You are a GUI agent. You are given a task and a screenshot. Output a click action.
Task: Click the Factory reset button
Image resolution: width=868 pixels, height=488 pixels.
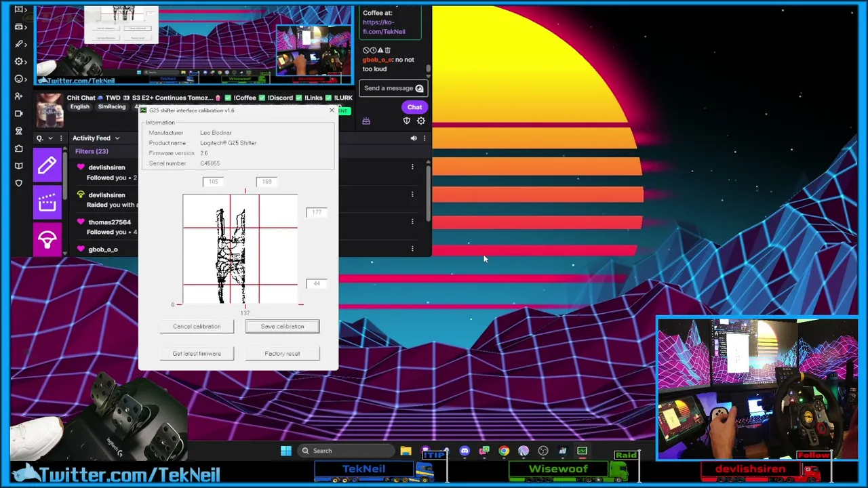click(282, 354)
